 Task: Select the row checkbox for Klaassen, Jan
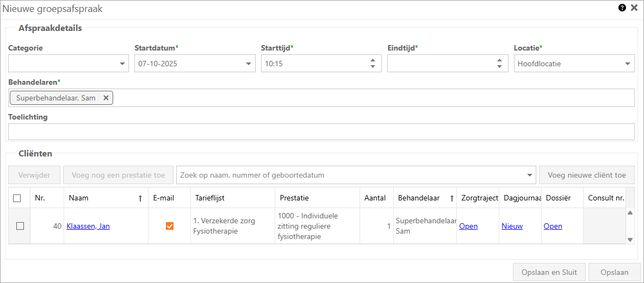20,226
